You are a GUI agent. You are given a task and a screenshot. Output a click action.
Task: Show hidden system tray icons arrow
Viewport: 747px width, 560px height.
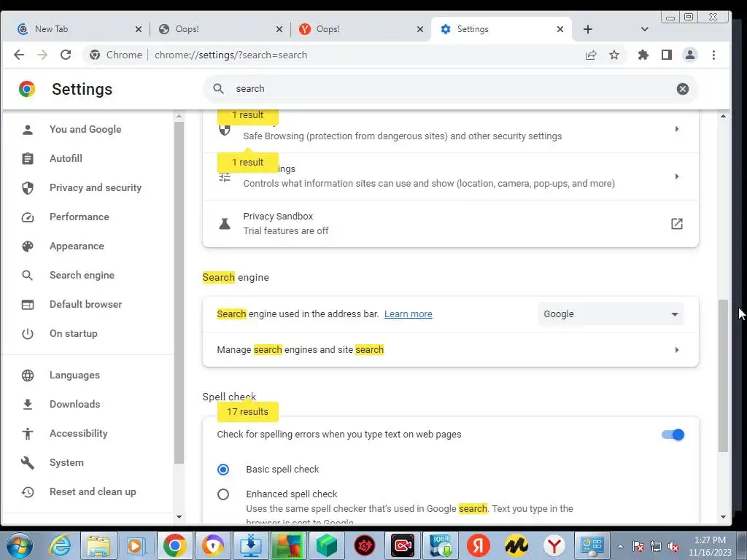pos(620,547)
